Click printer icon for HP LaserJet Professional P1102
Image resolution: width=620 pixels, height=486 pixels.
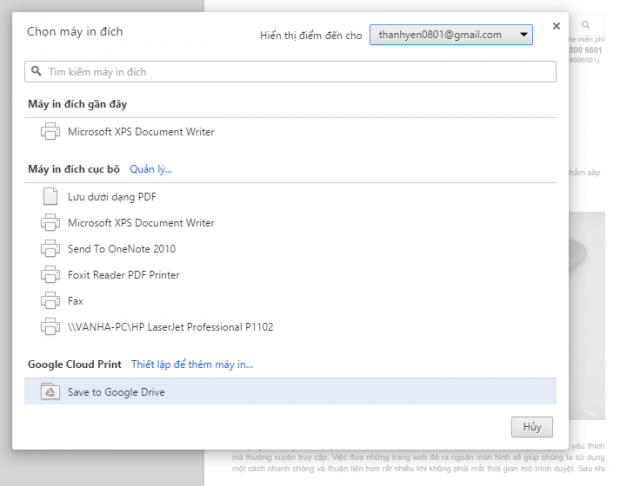[x=51, y=327]
